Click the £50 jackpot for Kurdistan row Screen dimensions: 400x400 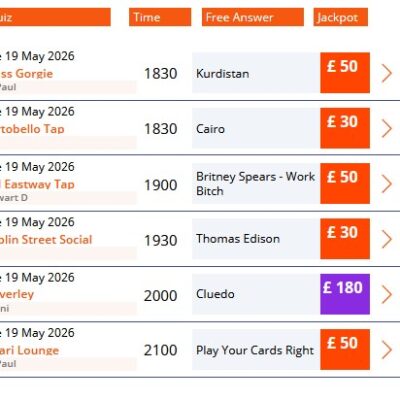point(345,73)
